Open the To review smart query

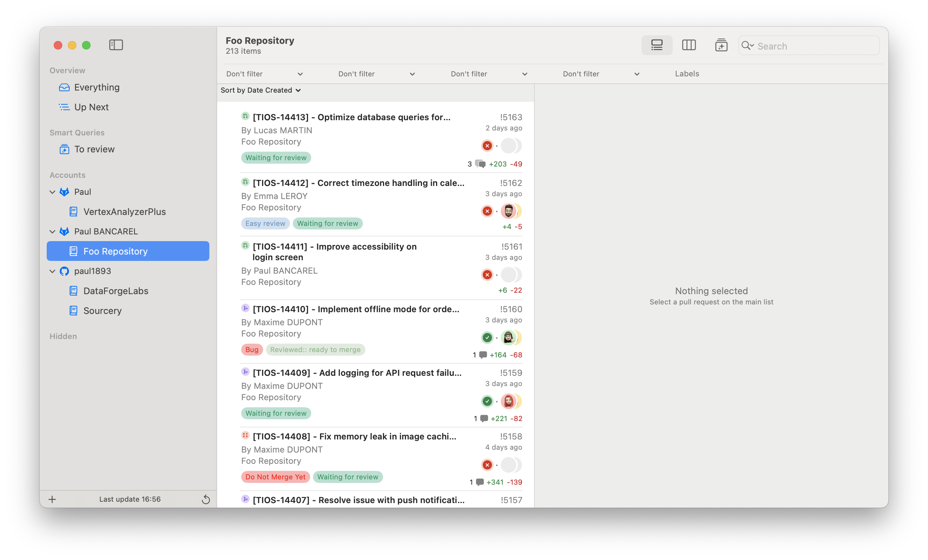click(94, 149)
